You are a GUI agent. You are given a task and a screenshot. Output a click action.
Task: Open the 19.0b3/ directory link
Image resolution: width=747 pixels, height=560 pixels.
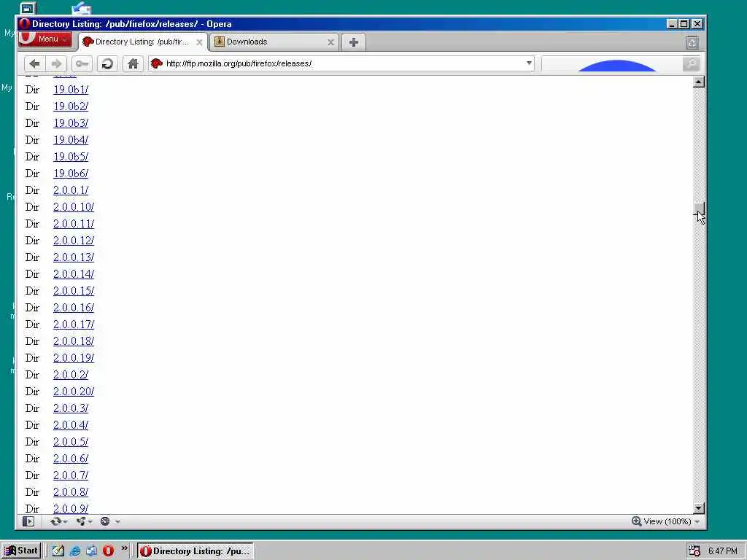click(71, 122)
